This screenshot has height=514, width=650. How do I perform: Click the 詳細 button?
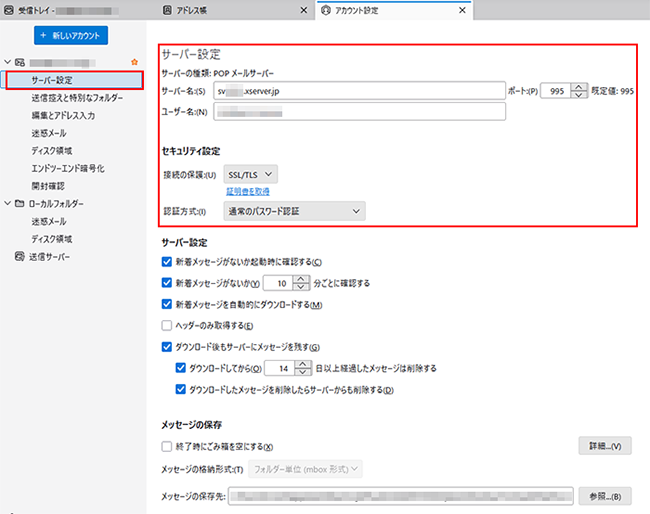pos(605,446)
